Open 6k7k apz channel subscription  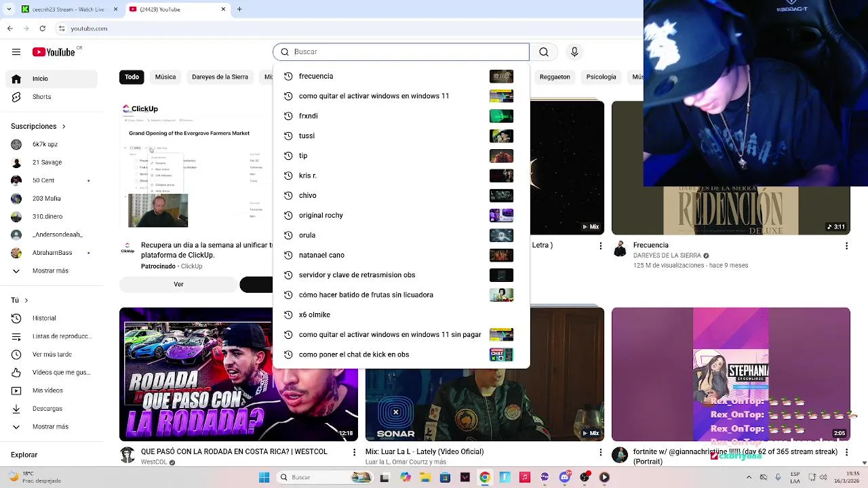click(x=52, y=144)
